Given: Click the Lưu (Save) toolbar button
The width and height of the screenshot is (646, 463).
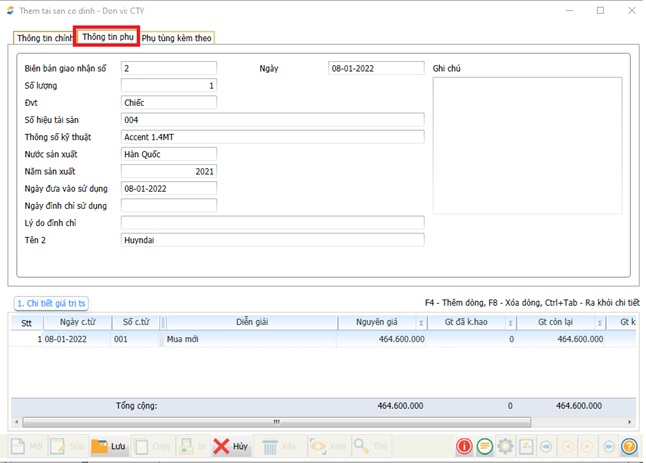Looking at the screenshot, I should (110, 447).
